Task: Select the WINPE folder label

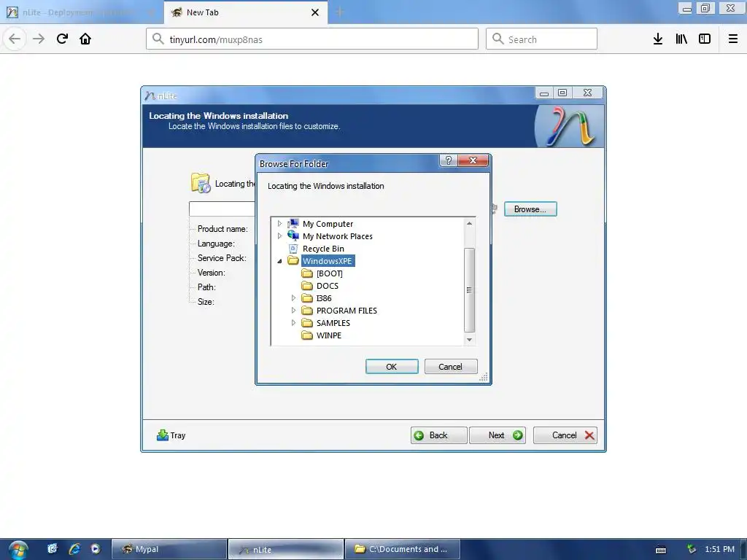Action: [329, 335]
